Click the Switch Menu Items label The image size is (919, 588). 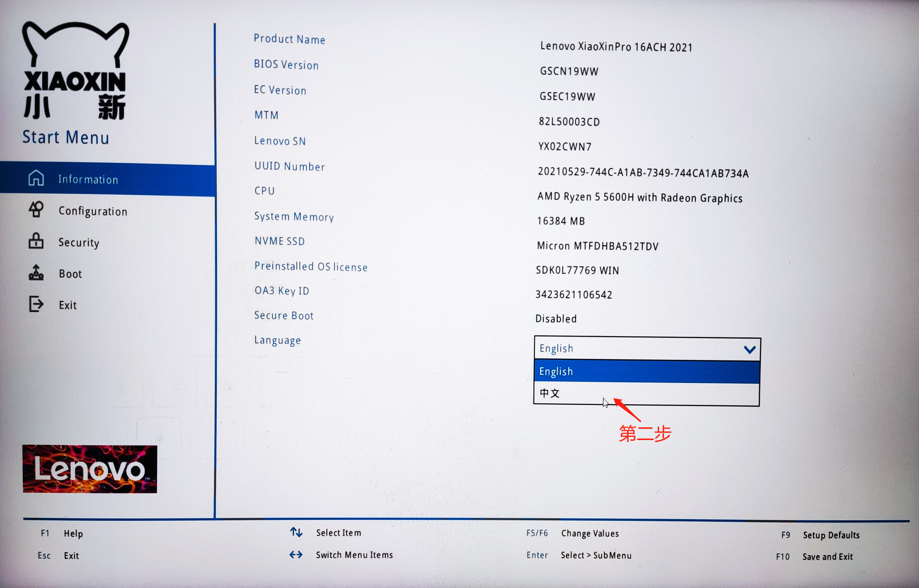(354, 555)
